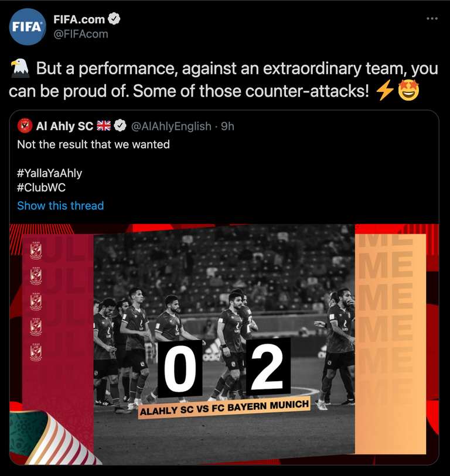This screenshot has width=450, height=476.
Task: Click the star-struck face emoji
Action: click(408, 91)
